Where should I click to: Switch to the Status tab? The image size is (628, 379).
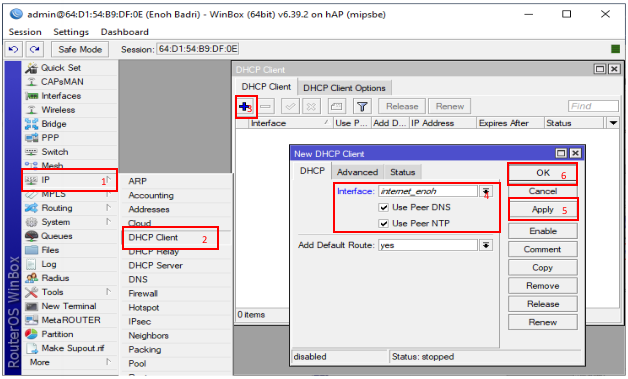(403, 172)
